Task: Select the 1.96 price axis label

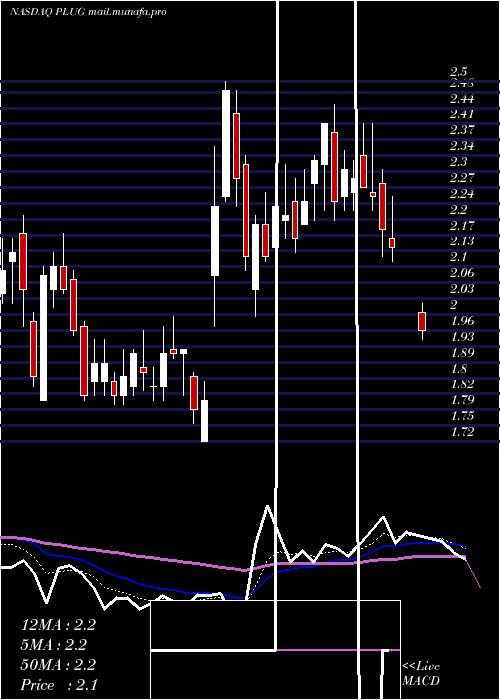Action: tap(462, 321)
